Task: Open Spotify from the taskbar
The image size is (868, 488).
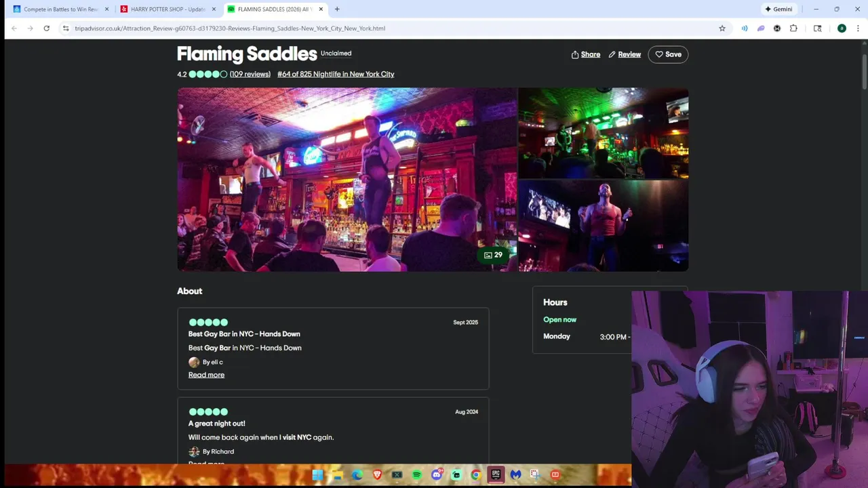Action: pos(416,475)
